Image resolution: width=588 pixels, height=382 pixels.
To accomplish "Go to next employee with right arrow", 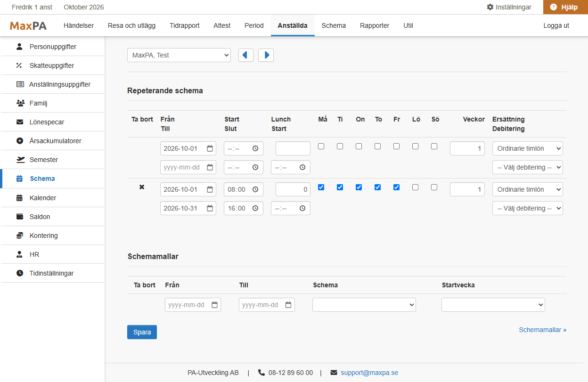I will click(266, 55).
